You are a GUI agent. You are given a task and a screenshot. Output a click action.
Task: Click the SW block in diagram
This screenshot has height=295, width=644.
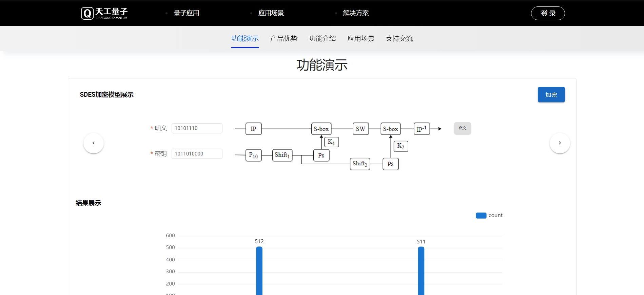(360, 129)
